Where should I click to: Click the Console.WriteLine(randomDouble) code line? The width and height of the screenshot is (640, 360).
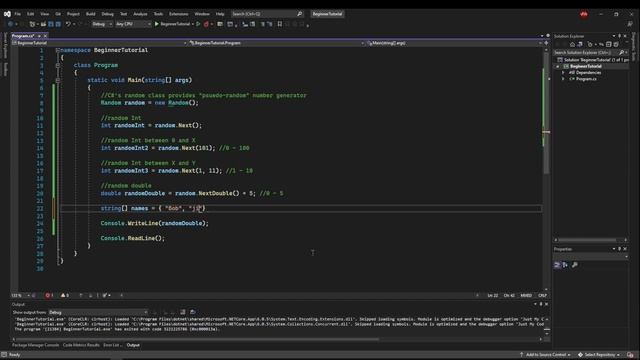[155, 223]
